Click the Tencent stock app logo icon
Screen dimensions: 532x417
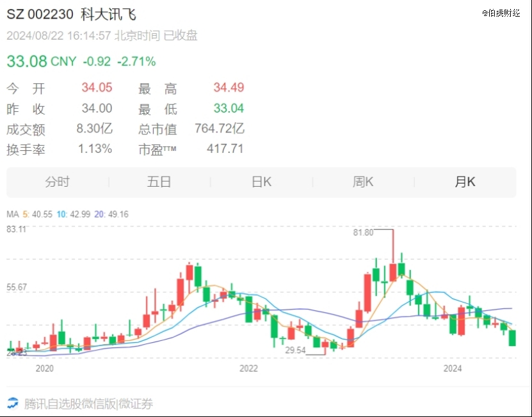click(13, 404)
